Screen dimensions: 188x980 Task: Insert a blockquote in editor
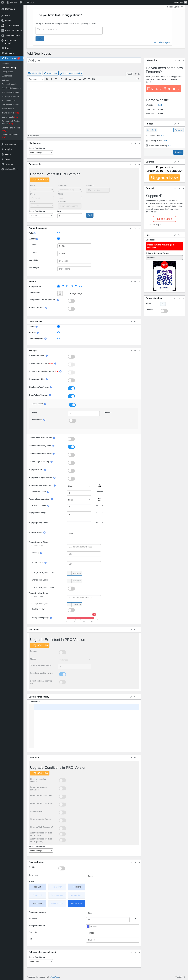(x=65, y=79)
